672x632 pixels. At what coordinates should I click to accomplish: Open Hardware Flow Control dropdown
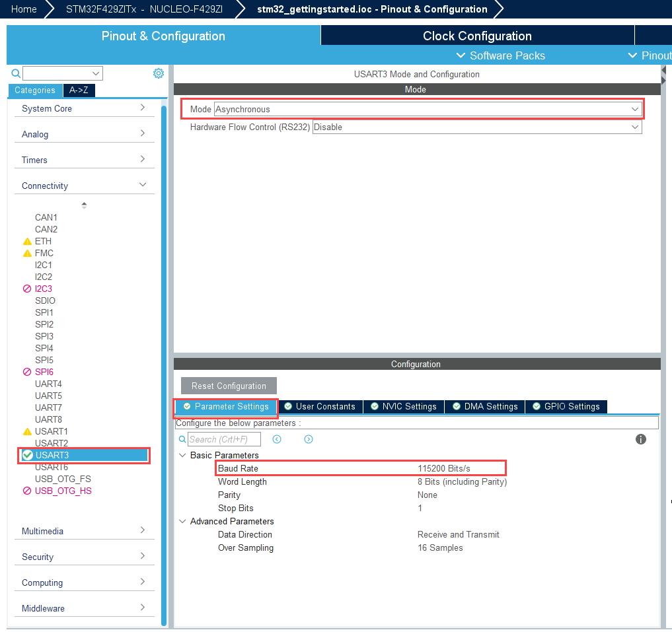pyautogui.click(x=476, y=127)
